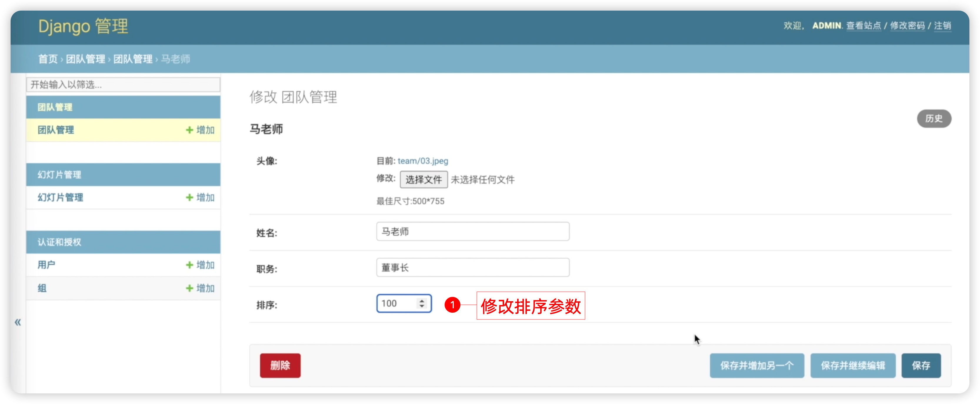Click the red 删除 button
The image size is (980, 404).
(280, 365)
